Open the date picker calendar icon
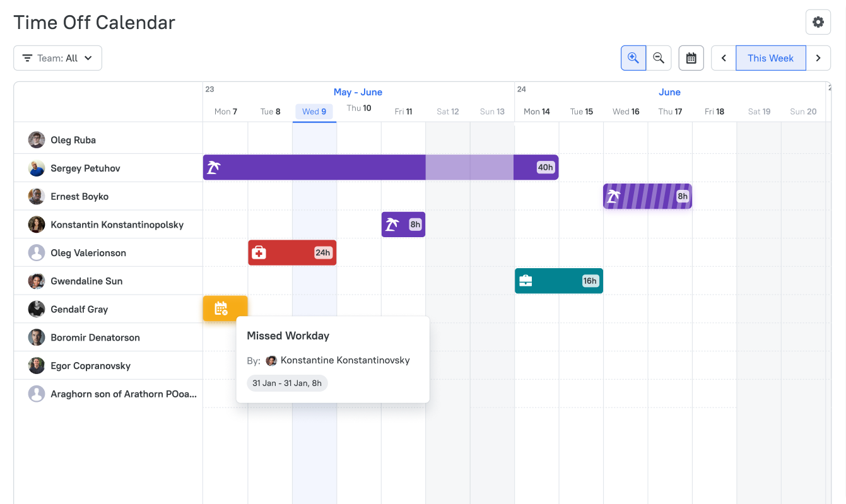846x504 pixels. tap(691, 58)
